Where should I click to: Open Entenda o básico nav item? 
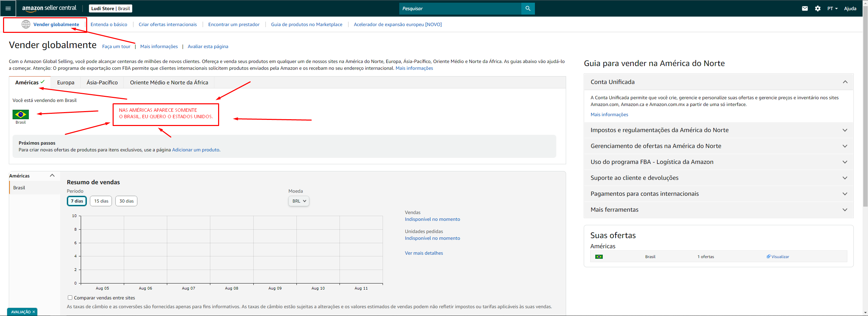[109, 24]
